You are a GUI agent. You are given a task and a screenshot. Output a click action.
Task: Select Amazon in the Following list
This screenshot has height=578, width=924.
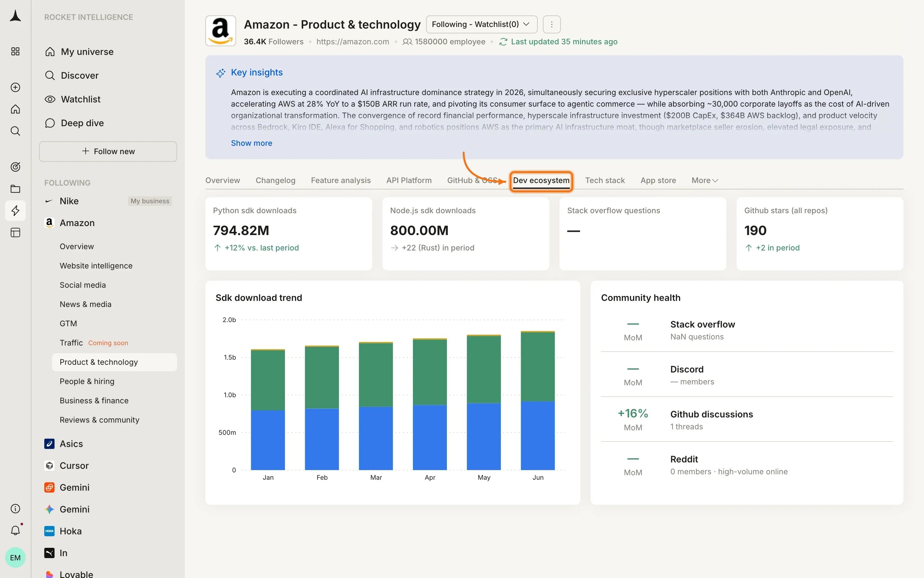(x=77, y=223)
